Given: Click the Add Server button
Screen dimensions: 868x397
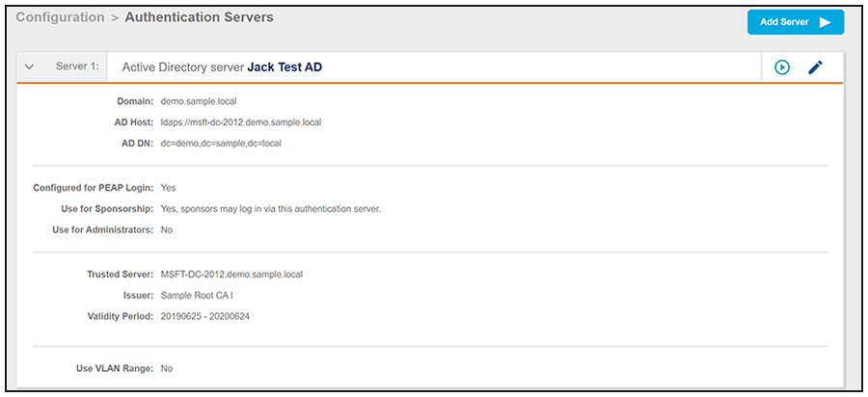Looking at the screenshot, I should (x=796, y=22).
